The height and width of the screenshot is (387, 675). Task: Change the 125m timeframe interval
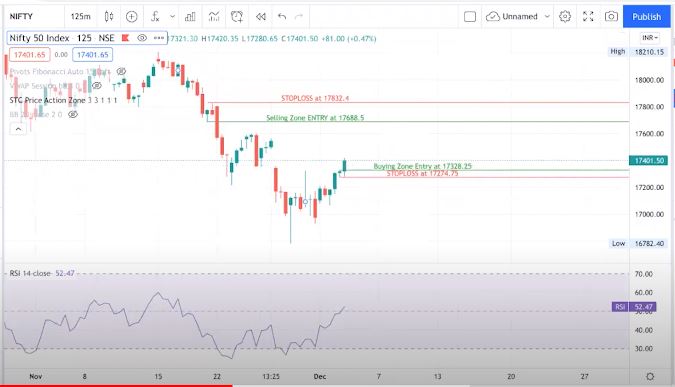[81, 17]
